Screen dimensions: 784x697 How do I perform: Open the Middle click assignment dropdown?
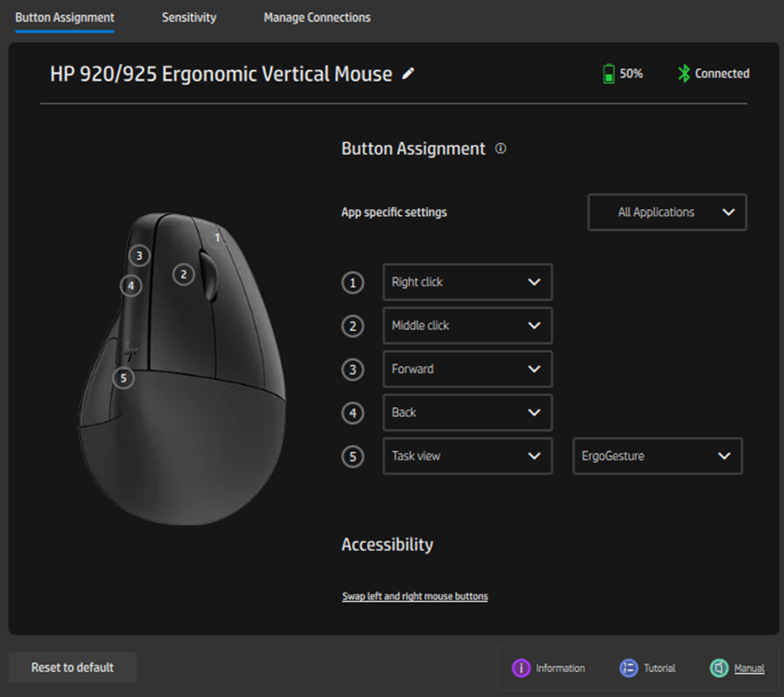468,326
